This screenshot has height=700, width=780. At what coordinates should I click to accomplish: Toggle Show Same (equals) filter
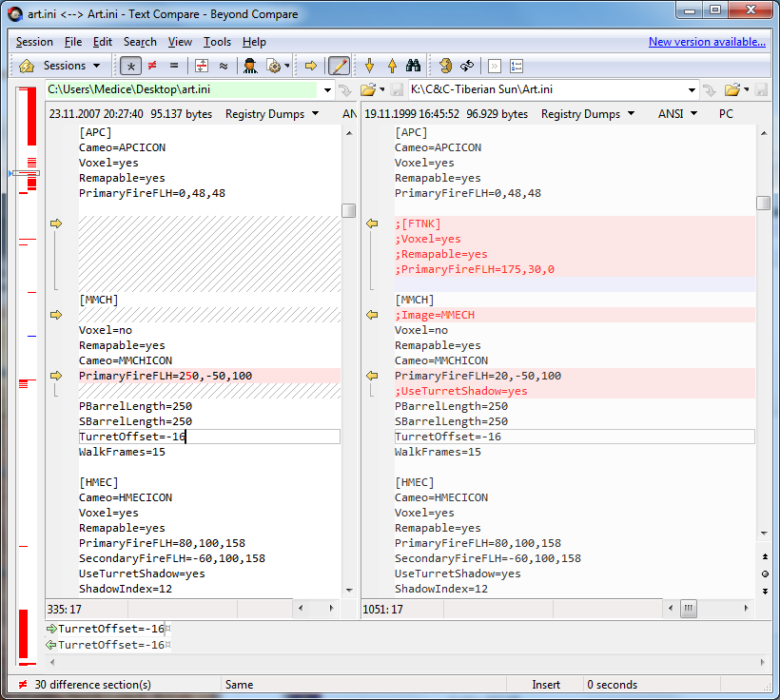tap(174, 66)
